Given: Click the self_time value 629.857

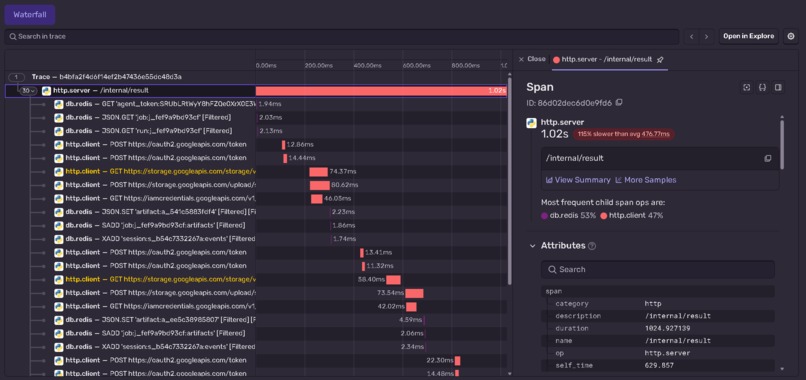Looking at the screenshot, I should pyautogui.click(x=659, y=365).
